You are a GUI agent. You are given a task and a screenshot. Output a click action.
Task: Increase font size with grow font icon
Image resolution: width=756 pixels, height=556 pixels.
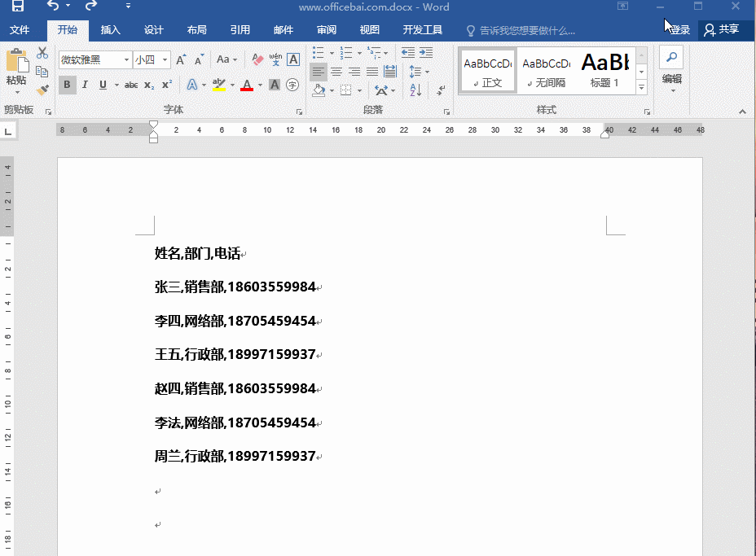point(182,59)
